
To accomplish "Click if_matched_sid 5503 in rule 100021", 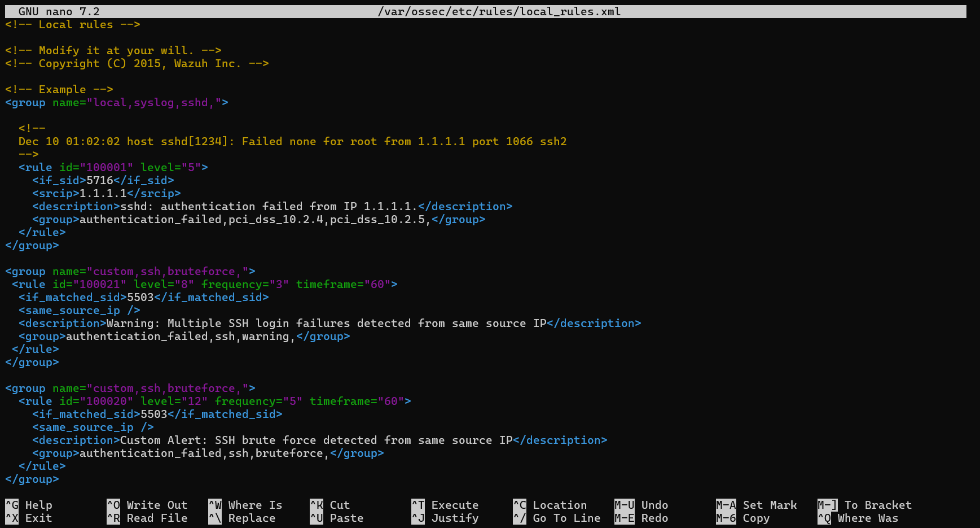I will [x=140, y=297].
